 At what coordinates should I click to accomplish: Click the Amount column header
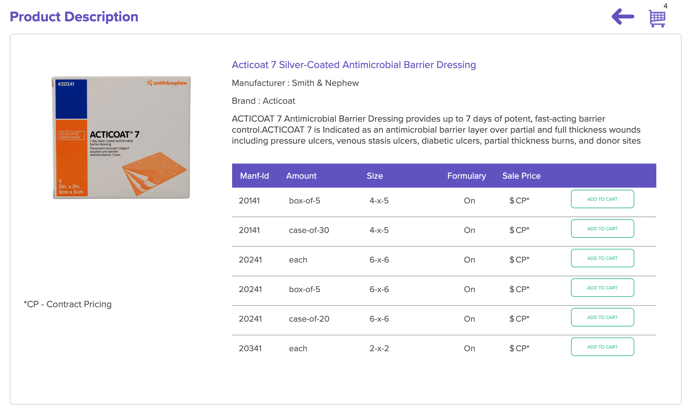click(301, 176)
